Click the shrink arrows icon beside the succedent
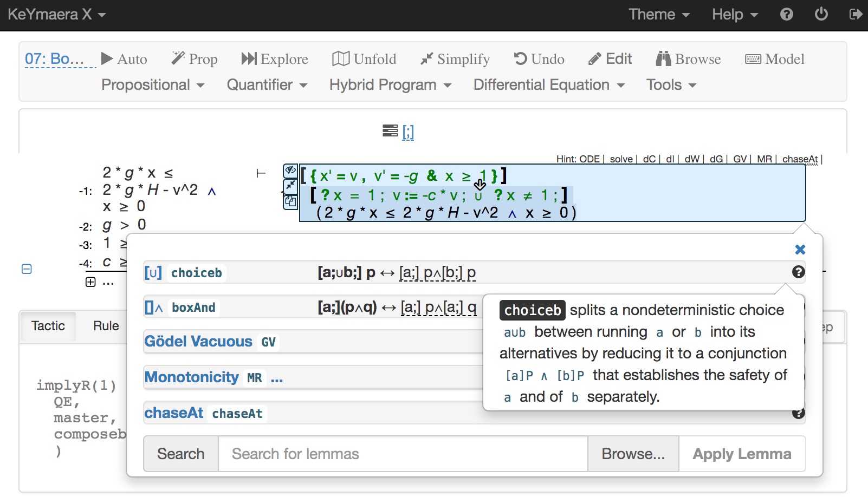The width and height of the screenshot is (868, 497). click(x=290, y=186)
